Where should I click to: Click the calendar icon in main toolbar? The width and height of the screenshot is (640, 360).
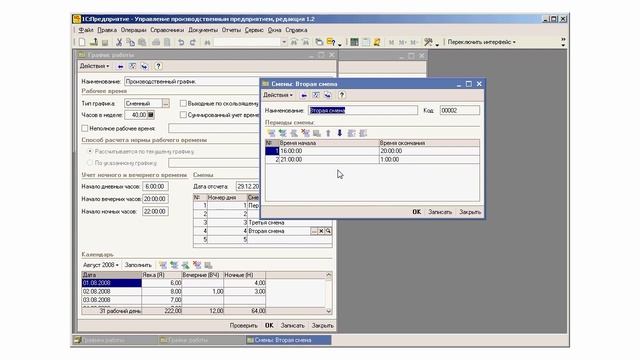tap(366, 42)
